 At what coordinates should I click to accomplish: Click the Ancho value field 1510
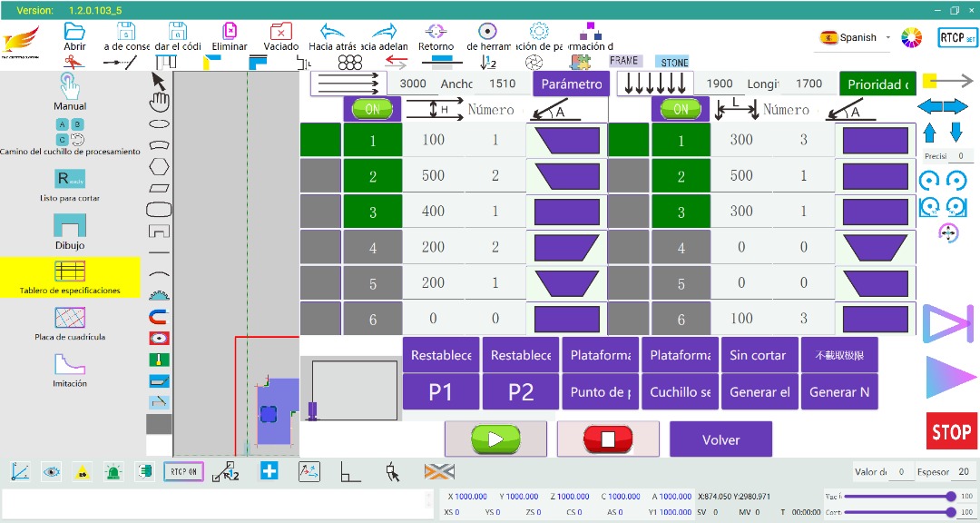coord(502,84)
